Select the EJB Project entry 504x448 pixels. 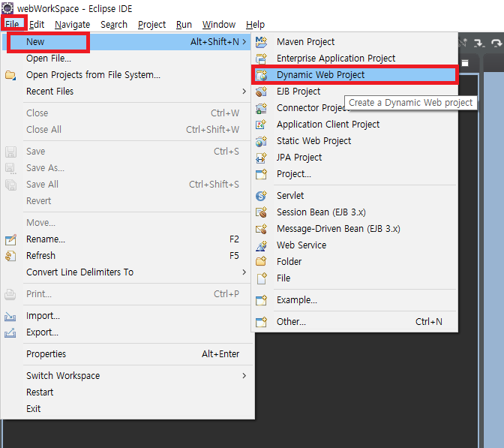355,92
